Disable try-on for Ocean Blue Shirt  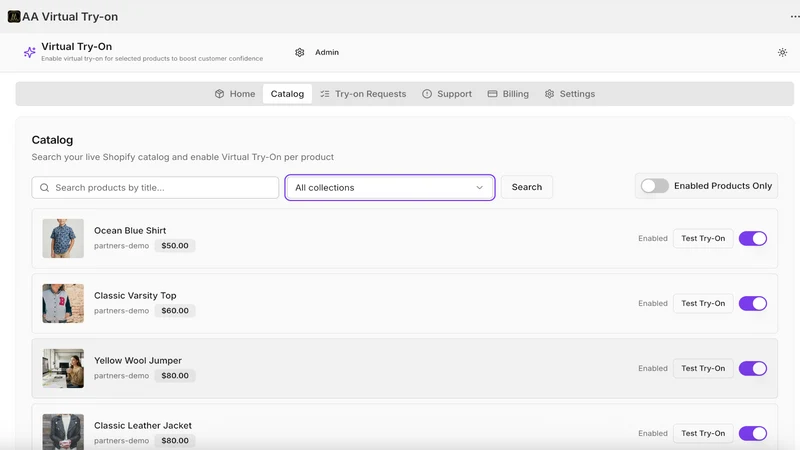tap(753, 238)
